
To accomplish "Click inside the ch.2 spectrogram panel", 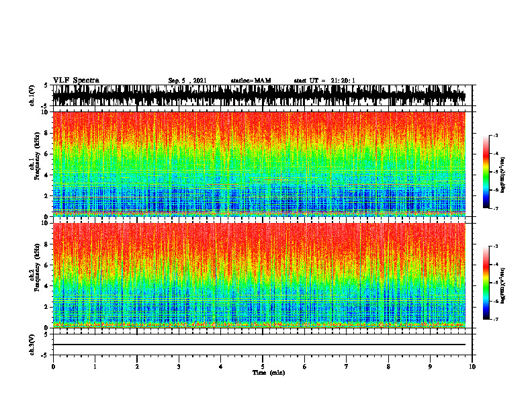I will [259, 275].
